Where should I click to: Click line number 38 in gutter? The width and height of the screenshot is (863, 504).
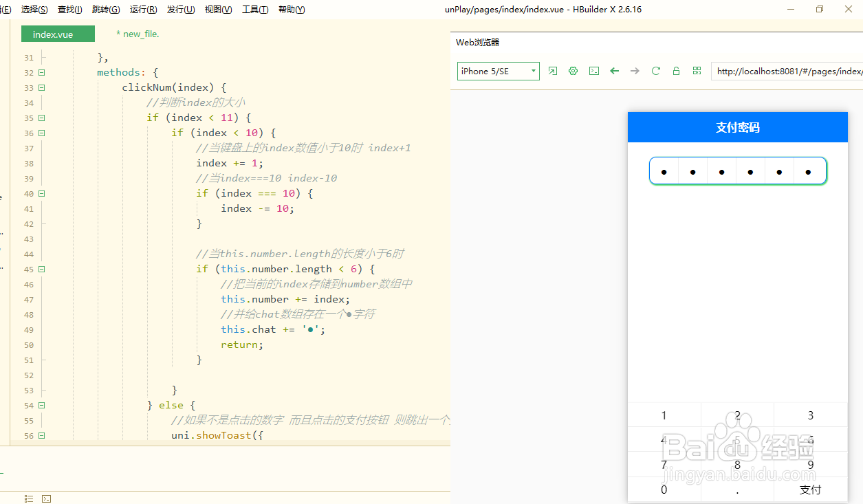(29, 163)
